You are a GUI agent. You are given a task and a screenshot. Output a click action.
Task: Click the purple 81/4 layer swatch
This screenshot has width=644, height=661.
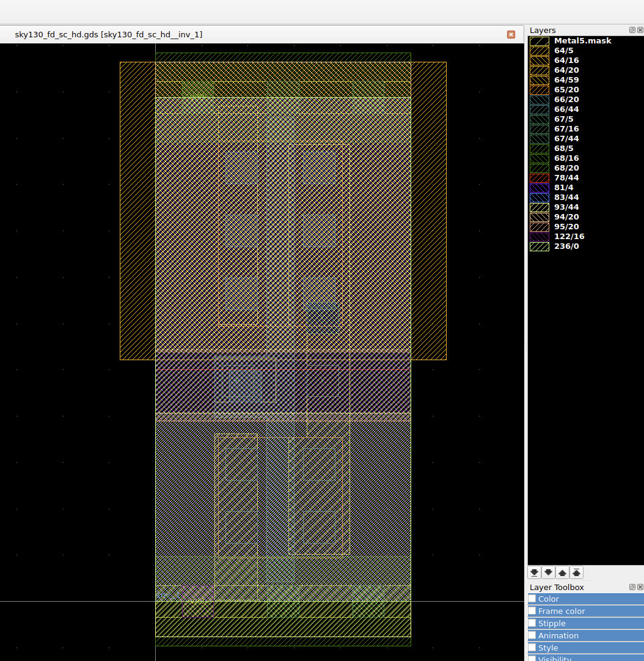539,188
